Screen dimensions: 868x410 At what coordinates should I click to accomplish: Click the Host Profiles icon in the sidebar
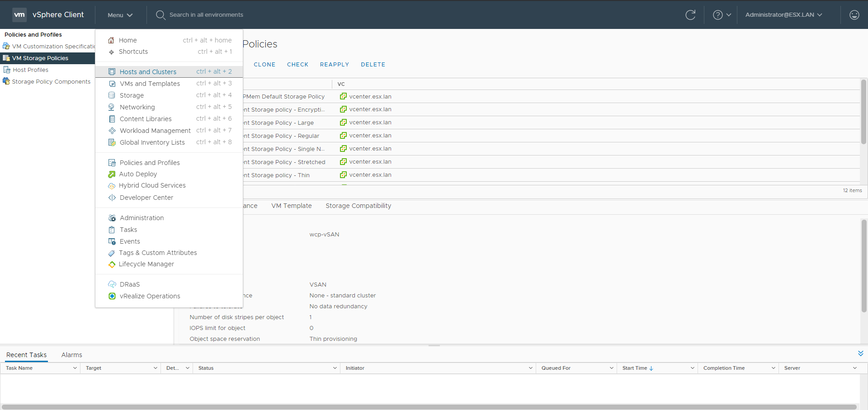(7, 70)
